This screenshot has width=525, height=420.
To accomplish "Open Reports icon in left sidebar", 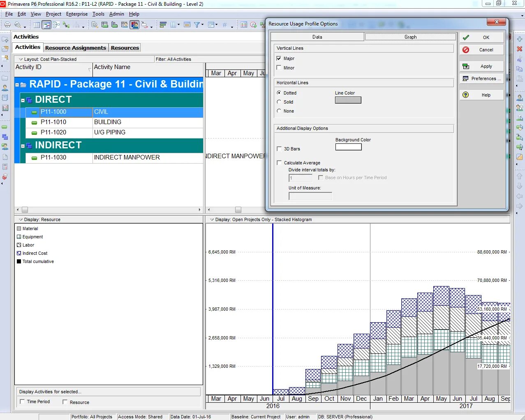I will [x=5, y=98].
